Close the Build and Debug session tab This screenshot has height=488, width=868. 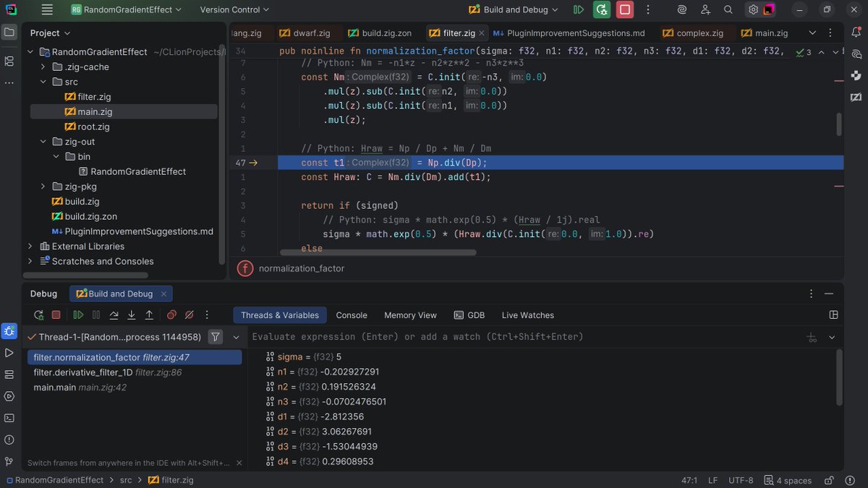[163, 294]
